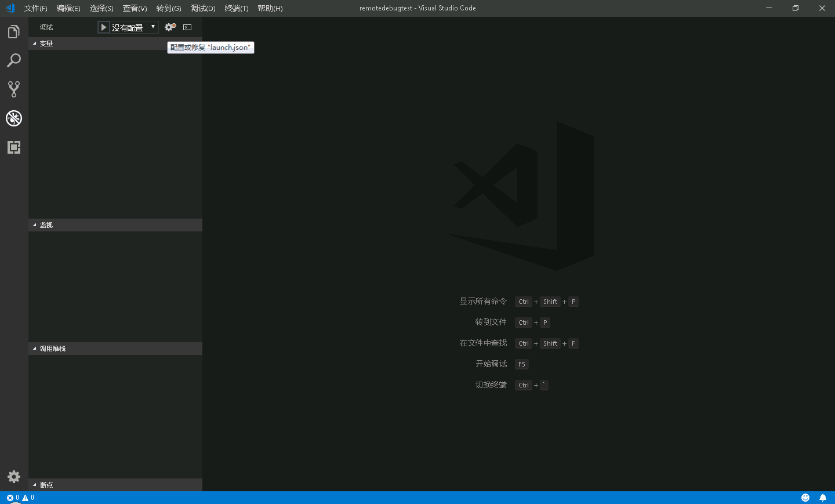The height and width of the screenshot is (504, 835).
Task: Click the 转到文件 label
Action: pyautogui.click(x=491, y=322)
